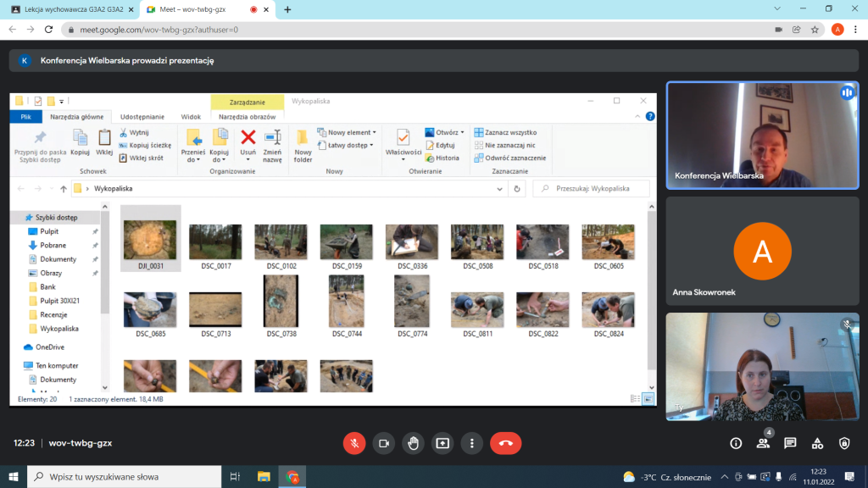Expand hidden system tray icons
Image resolution: width=868 pixels, height=488 pixels.
[x=724, y=477]
